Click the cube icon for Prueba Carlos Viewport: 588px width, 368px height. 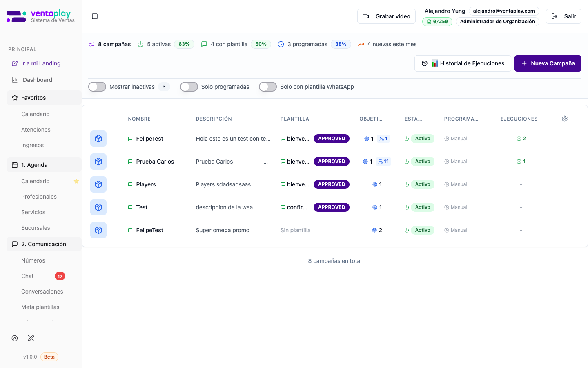pos(98,162)
